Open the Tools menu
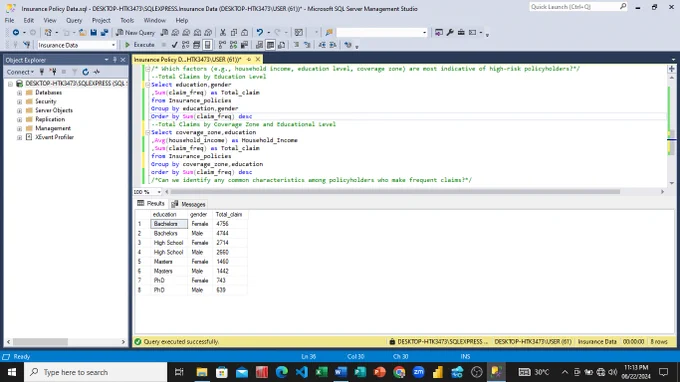The width and height of the screenshot is (680, 382). coord(127,20)
